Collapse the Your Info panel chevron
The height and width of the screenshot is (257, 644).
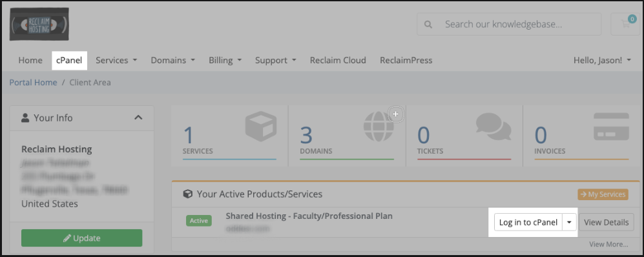138,118
